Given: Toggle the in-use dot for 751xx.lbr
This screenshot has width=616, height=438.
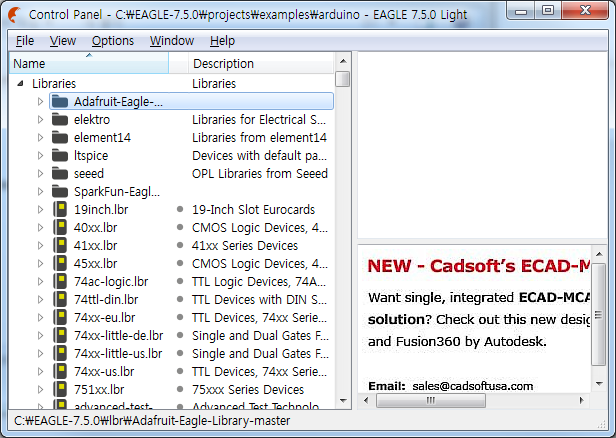Looking at the screenshot, I should pos(180,389).
